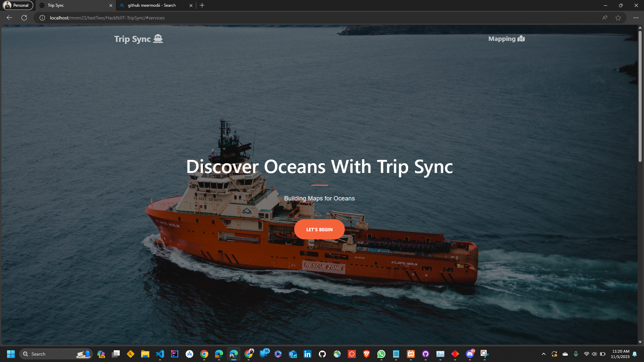This screenshot has width=644, height=362.
Task: Close the github meermodii Search tab
Action: coord(191,5)
